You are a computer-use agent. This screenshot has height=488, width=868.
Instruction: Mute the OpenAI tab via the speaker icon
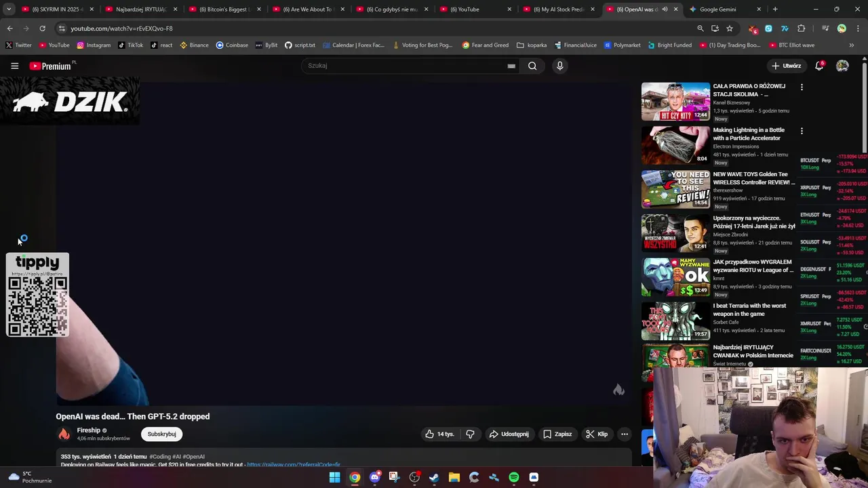point(665,9)
